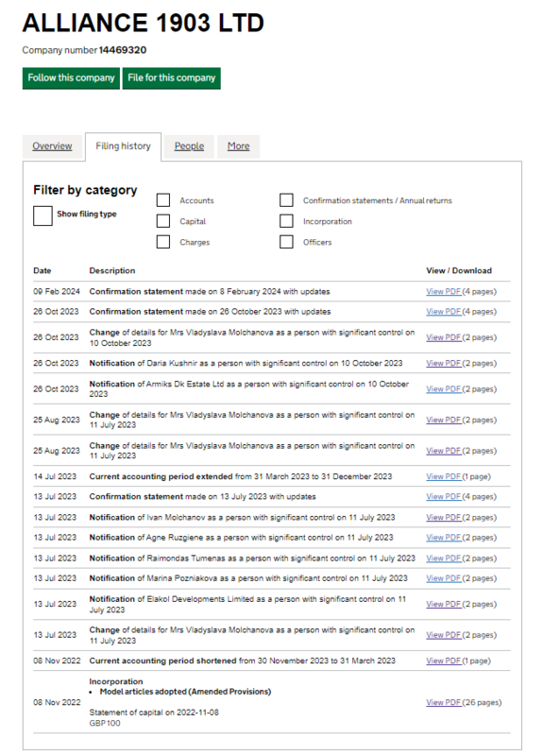
Task: Click the 09 Feb 2024 date cell
Action: [x=57, y=292]
